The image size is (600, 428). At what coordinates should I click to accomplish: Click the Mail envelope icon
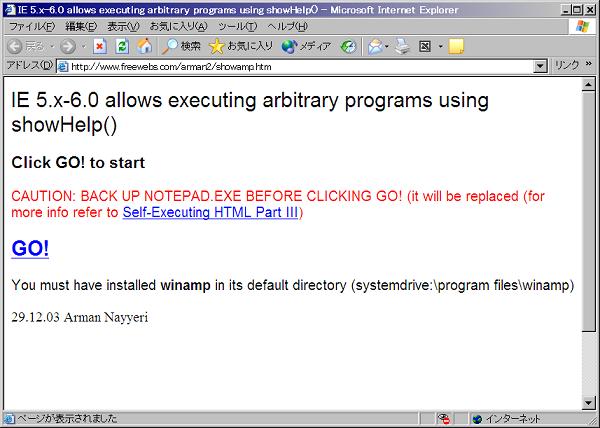375,47
